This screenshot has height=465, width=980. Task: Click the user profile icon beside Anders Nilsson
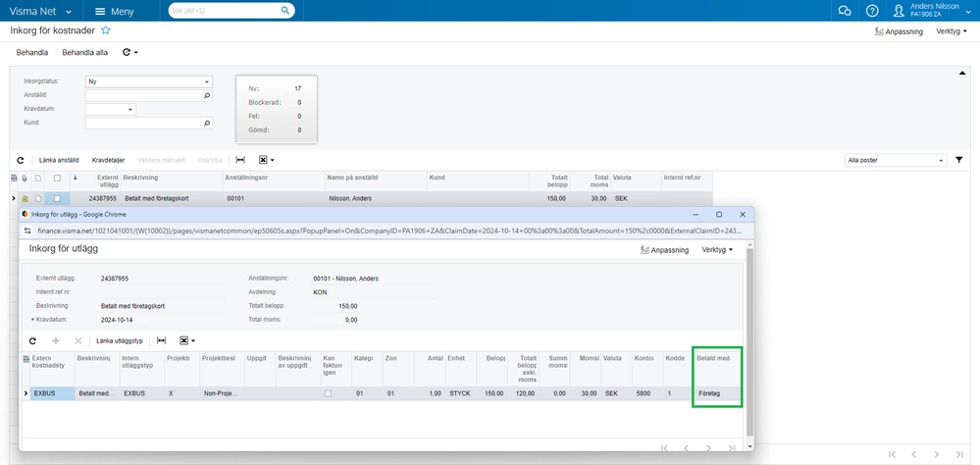point(900,11)
